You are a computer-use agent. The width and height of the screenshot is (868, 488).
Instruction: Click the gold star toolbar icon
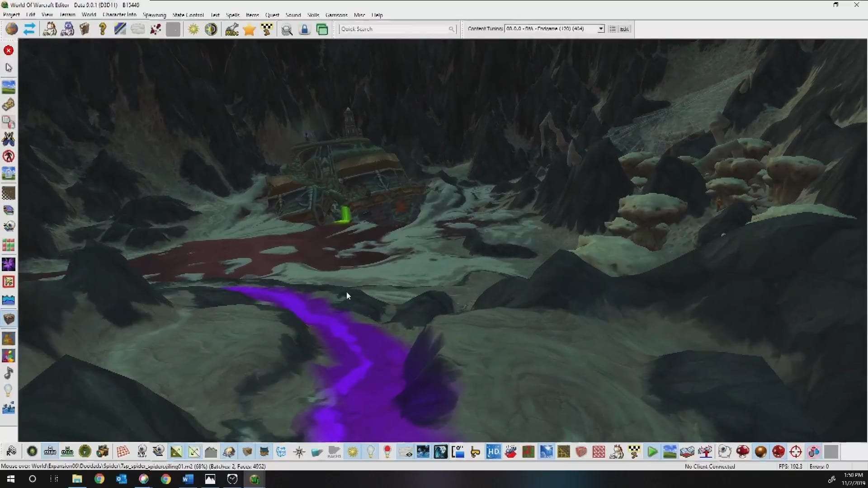(x=249, y=30)
